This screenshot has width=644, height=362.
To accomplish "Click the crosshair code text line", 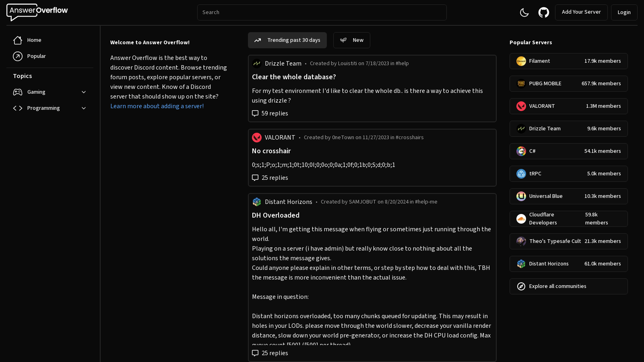I will (324, 165).
